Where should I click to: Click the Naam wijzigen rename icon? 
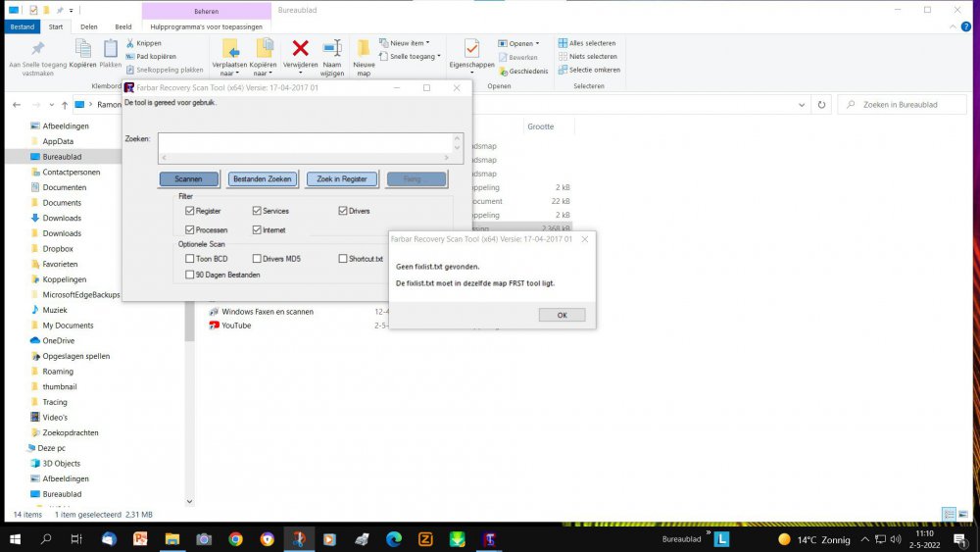point(332,48)
